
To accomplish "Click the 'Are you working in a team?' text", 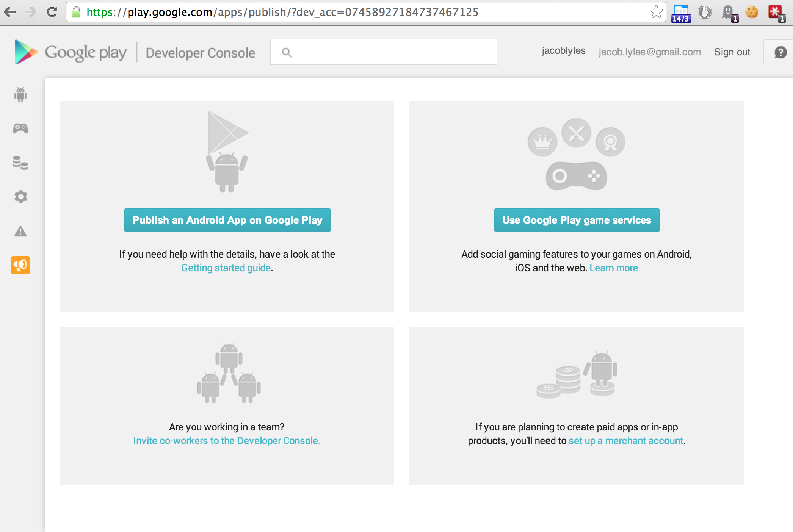I will 227,427.
